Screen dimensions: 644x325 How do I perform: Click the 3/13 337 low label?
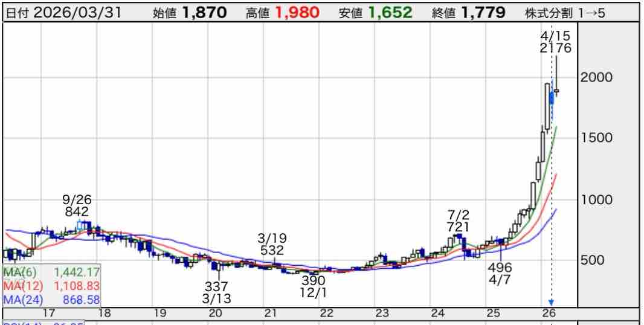(x=216, y=292)
